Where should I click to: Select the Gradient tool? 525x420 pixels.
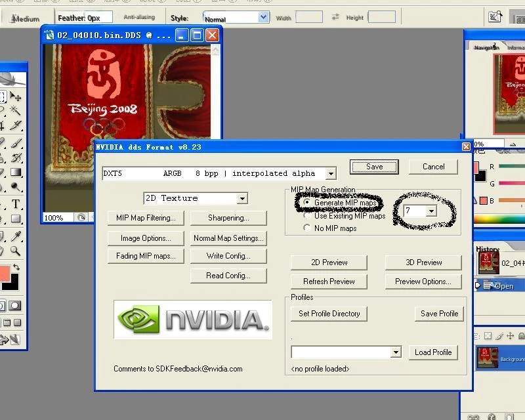[x=15, y=172]
